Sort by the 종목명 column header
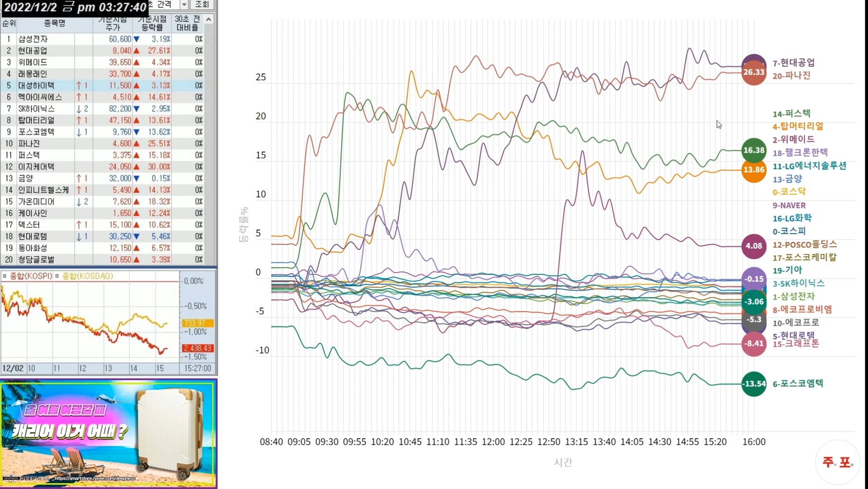 [54, 23]
